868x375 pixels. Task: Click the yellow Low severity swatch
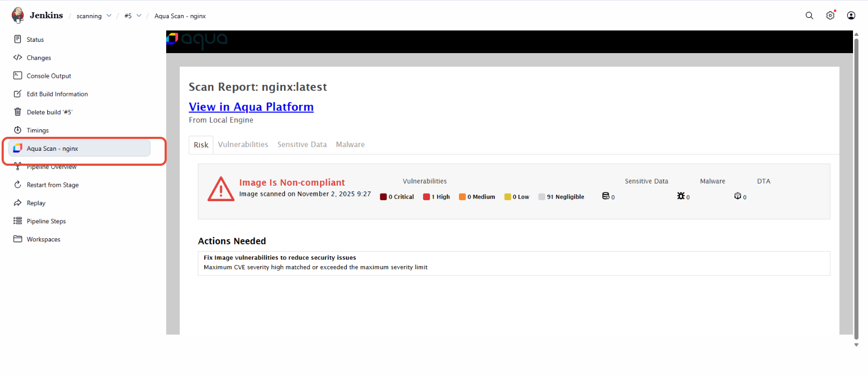[x=508, y=197]
